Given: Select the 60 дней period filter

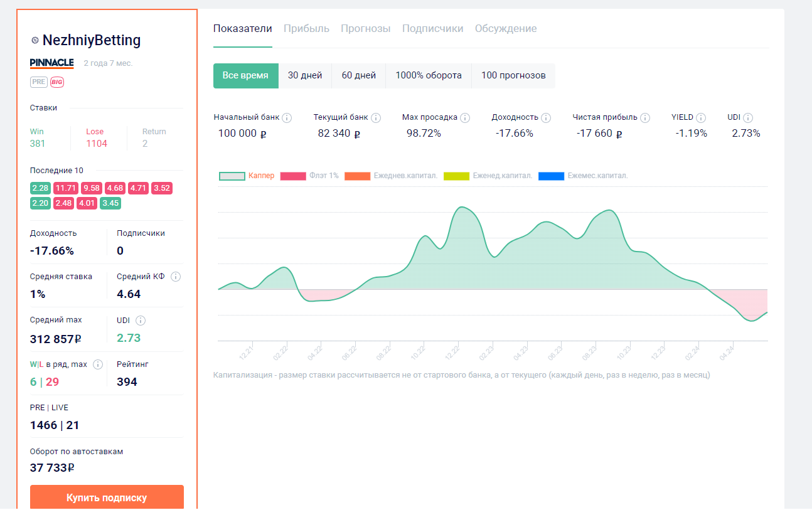Looking at the screenshot, I should point(359,76).
